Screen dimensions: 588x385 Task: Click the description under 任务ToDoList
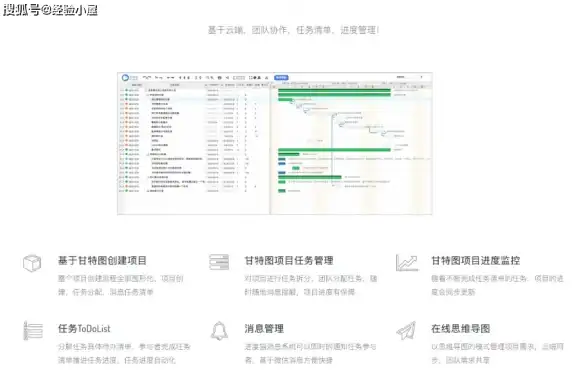(124, 354)
